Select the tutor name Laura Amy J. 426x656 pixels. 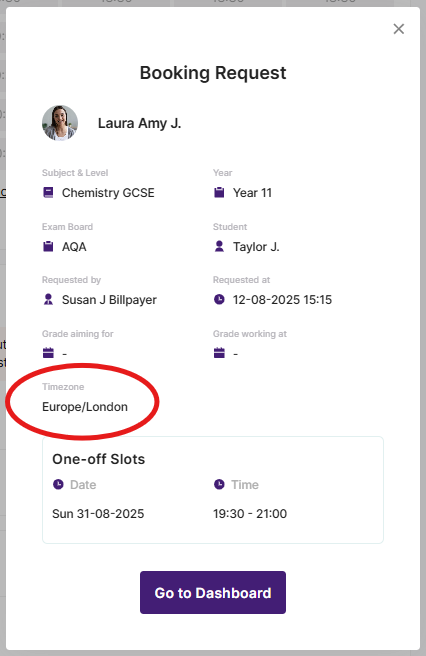coord(139,123)
